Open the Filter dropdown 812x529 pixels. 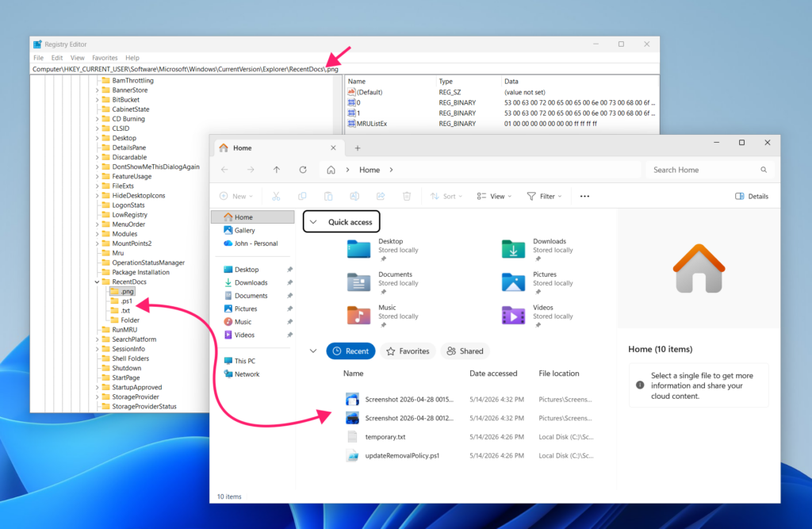(x=544, y=197)
